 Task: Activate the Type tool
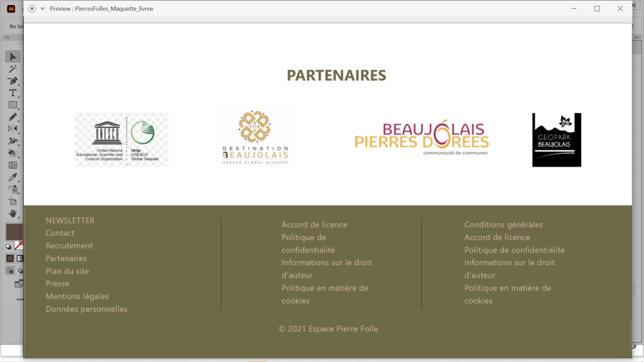click(13, 93)
